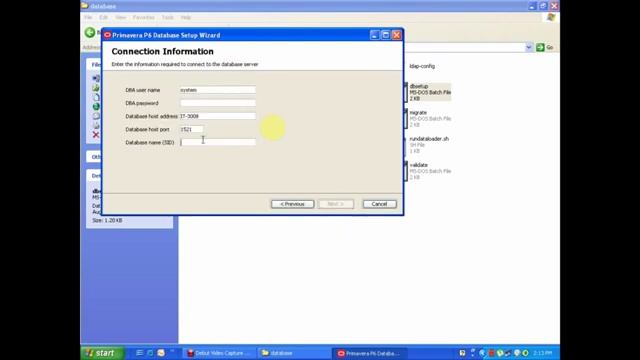640x360 pixels.
Task: Click the globe publish-to-web task icon
Action: tap(96, 107)
